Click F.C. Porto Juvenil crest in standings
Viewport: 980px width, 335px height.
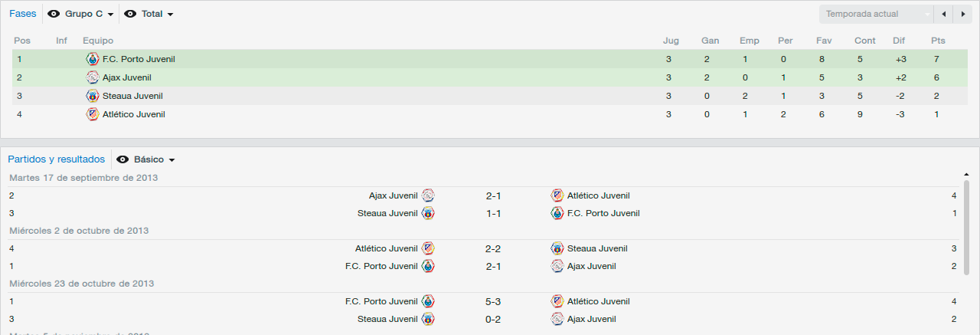click(x=93, y=59)
